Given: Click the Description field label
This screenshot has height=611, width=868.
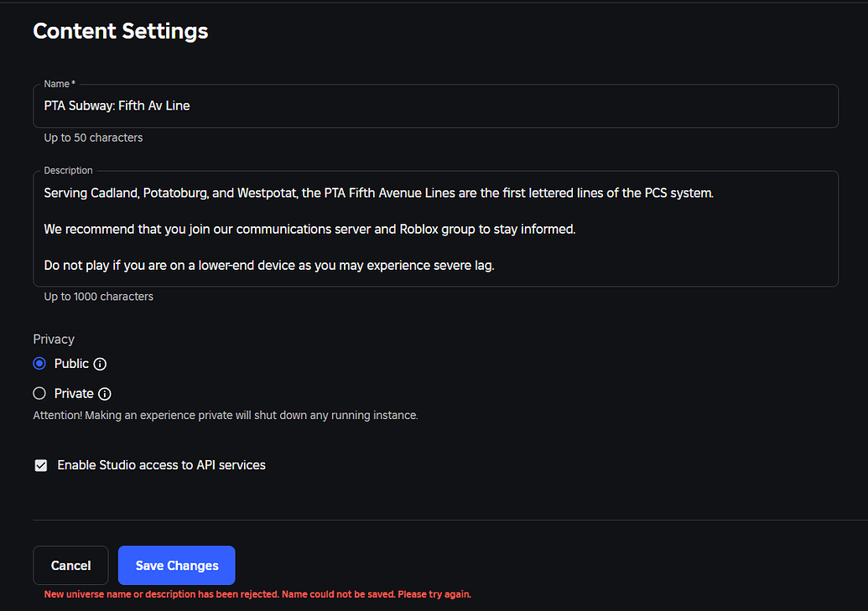Looking at the screenshot, I should pos(68,170).
